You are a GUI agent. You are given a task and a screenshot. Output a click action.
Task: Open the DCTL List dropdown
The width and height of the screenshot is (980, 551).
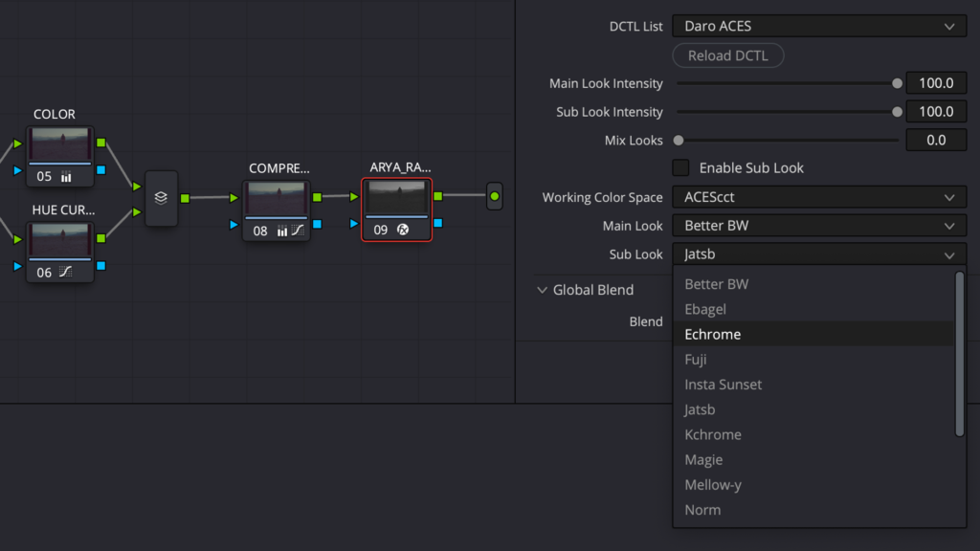818,27
